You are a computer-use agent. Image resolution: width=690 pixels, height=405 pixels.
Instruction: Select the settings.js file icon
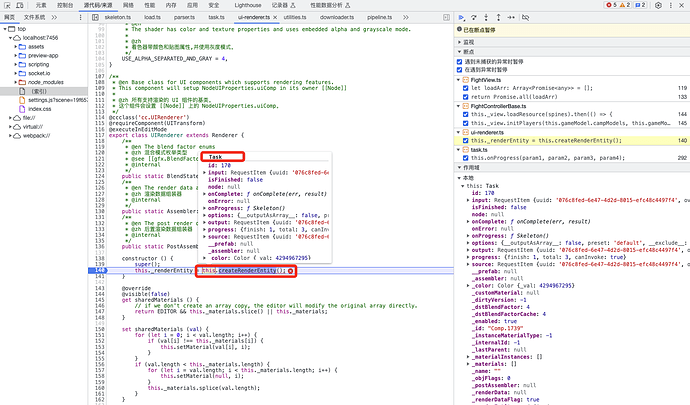tap(22, 100)
